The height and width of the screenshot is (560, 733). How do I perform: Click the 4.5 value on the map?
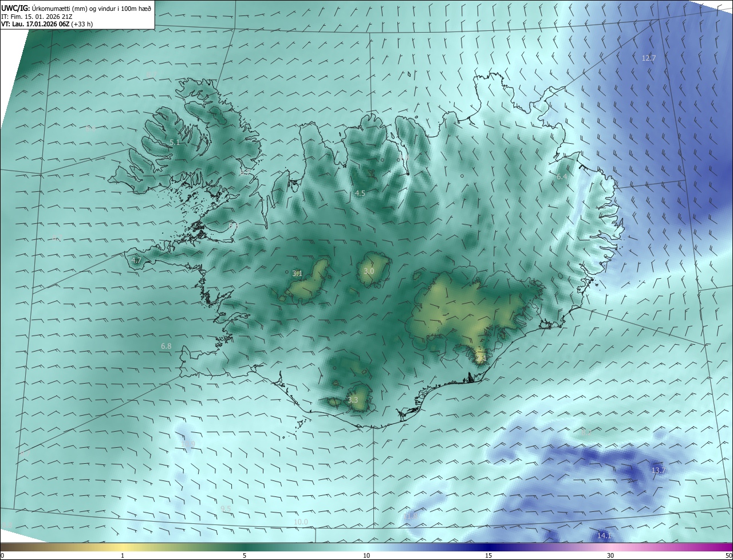pos(360,194)
